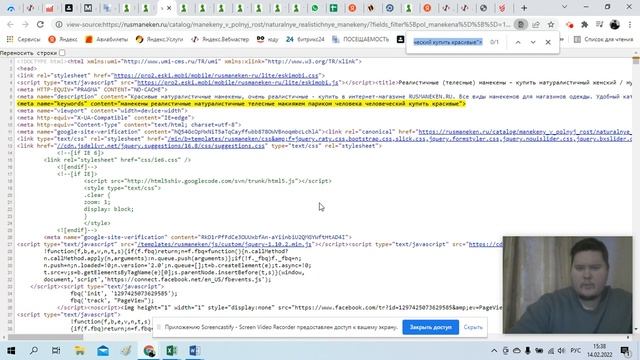640x360 pixels.
Task: Open the Mail app on the taskbar
Action: 103,351
